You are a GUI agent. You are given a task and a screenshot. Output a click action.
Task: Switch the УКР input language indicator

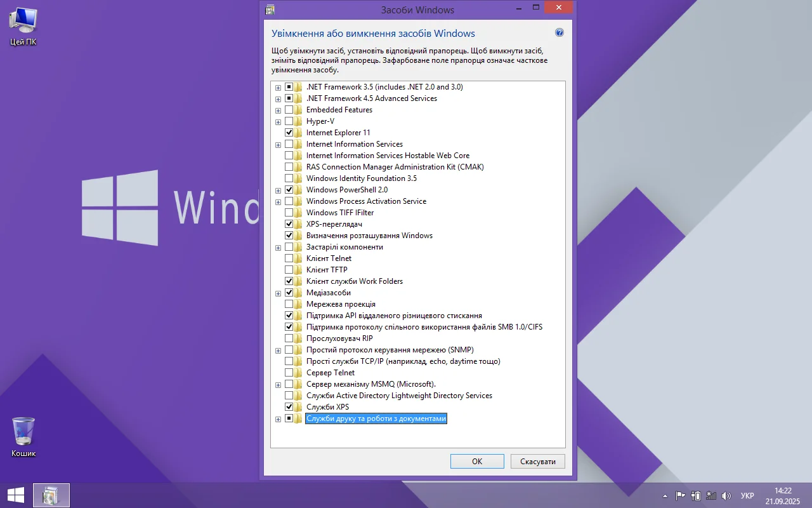[x=747, y=496]
